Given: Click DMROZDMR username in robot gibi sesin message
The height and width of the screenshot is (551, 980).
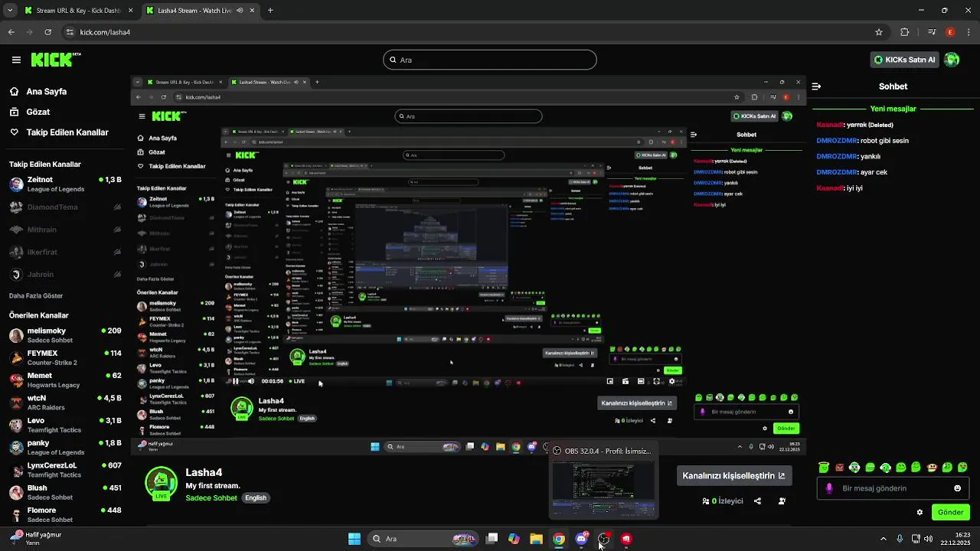Looking at the screenshot, I should tap(836, 141).
